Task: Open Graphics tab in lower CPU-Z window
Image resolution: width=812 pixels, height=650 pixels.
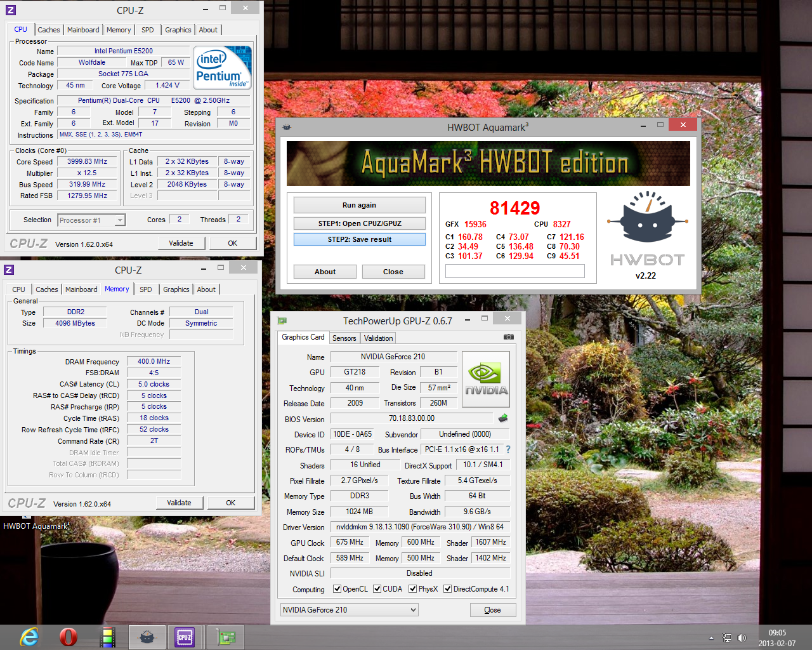Action: [x=176, y=289]
